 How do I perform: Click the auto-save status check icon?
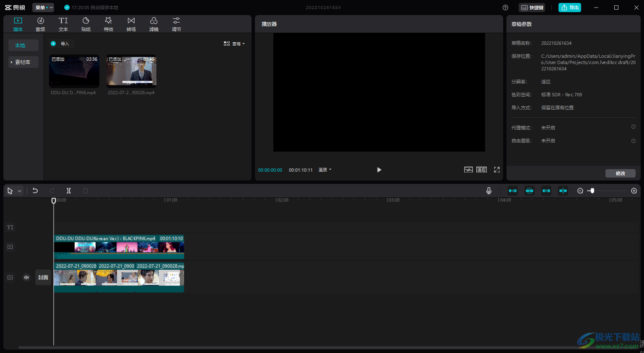pos(67,8)
